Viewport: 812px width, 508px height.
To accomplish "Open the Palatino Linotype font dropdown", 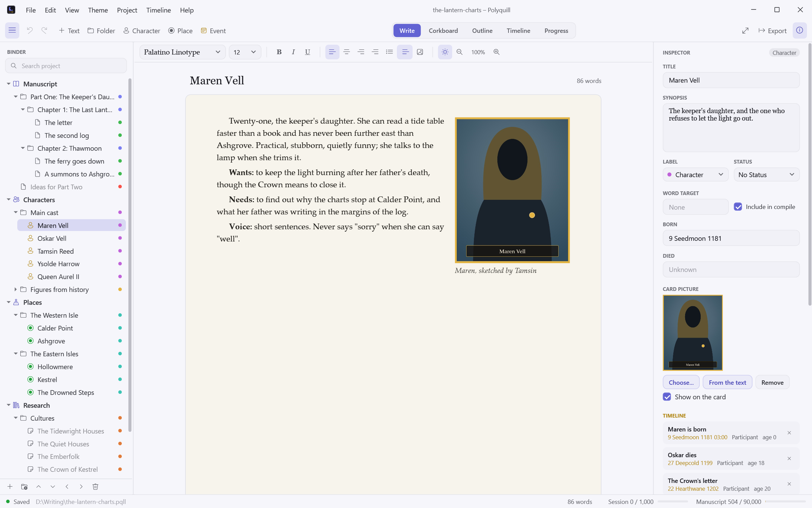I will click(x=183, y=52).
